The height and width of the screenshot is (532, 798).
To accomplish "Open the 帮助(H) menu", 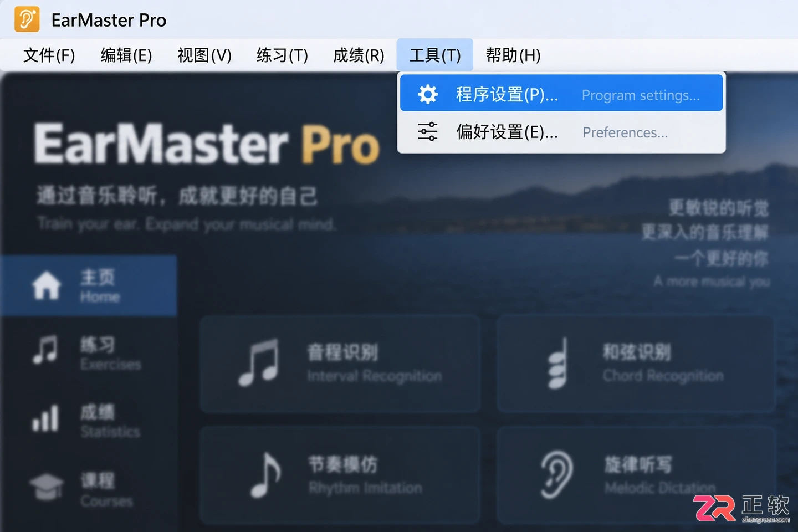I will [513, 55].
